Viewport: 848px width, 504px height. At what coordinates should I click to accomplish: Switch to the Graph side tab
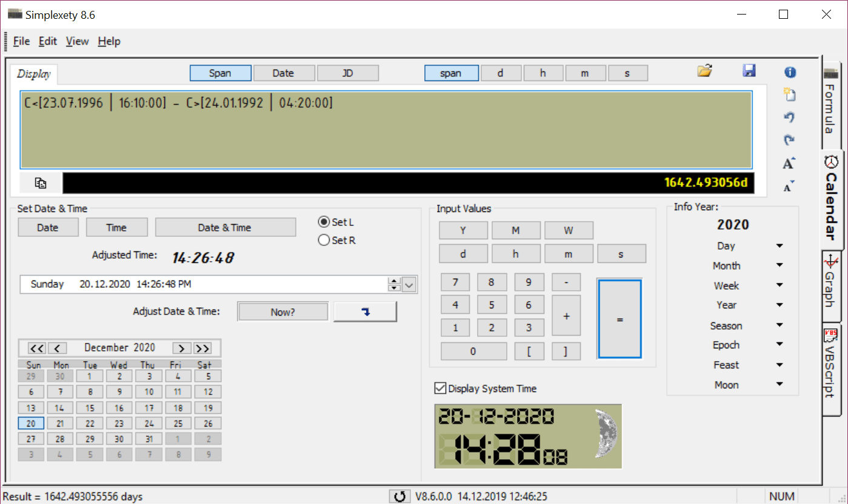coord(831,286)
